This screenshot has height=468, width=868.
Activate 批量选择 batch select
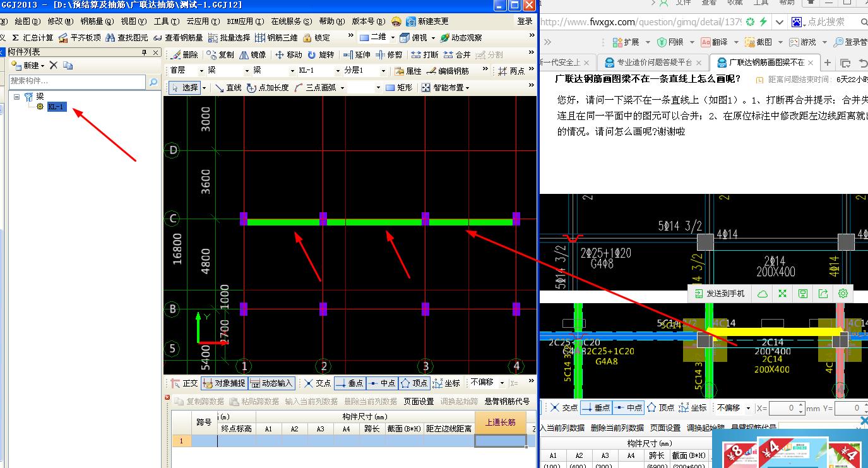(229, 38)
